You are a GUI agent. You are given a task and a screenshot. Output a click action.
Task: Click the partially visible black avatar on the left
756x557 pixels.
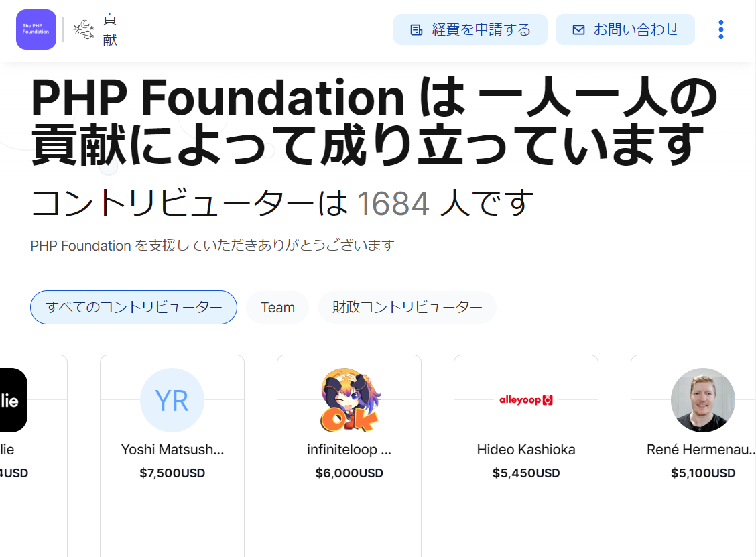click(x=13, y=399)
